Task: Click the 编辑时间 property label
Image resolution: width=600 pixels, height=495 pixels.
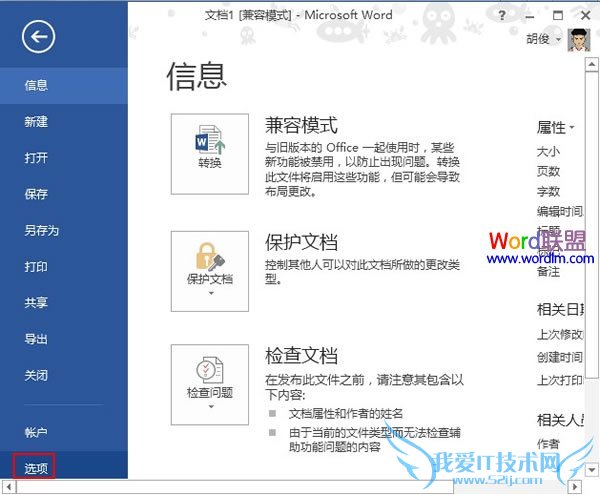Action: 560,211
